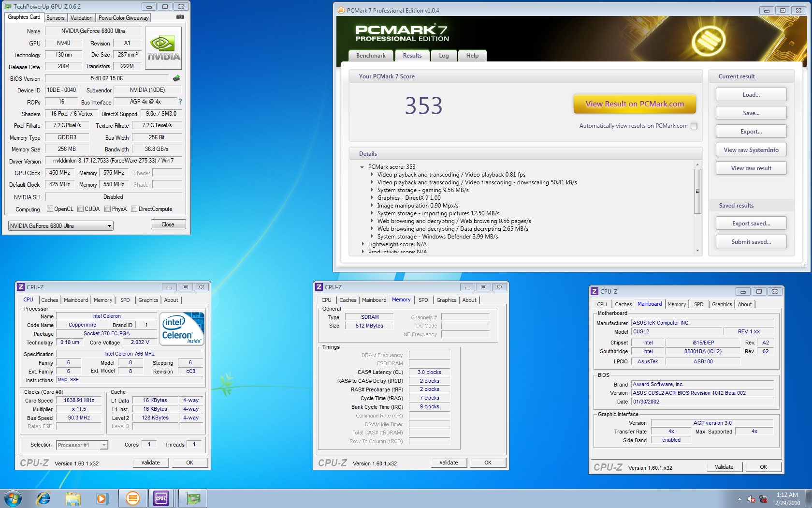Expand the Graphics DirectX 9 item
812x508 pixels.
[x=372, y=198]
